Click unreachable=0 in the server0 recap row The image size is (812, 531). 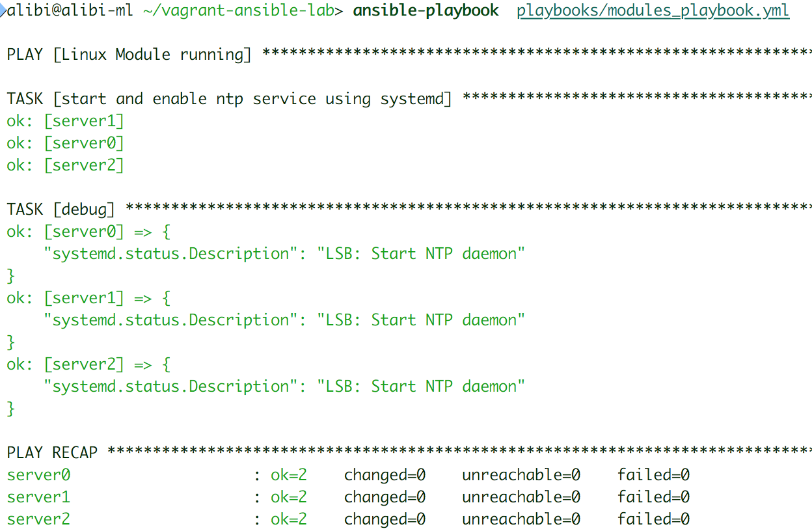[x=521, y=475]
